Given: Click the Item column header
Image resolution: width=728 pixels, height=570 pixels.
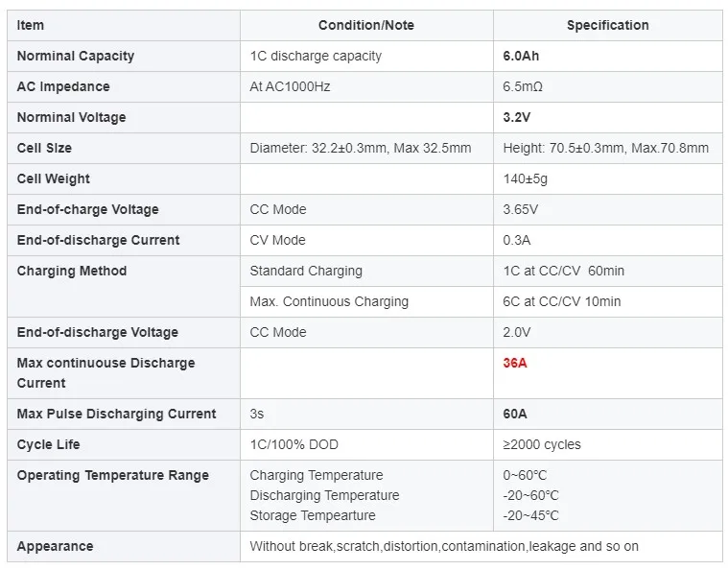Looking at the screenshot, I should pos(31,25).
